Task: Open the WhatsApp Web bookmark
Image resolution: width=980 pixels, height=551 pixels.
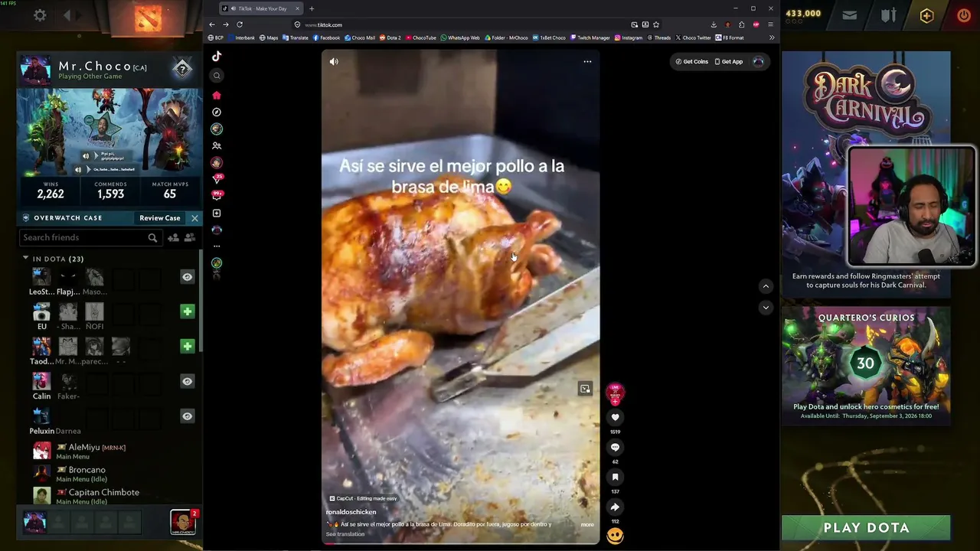Action: click(460, 37)
